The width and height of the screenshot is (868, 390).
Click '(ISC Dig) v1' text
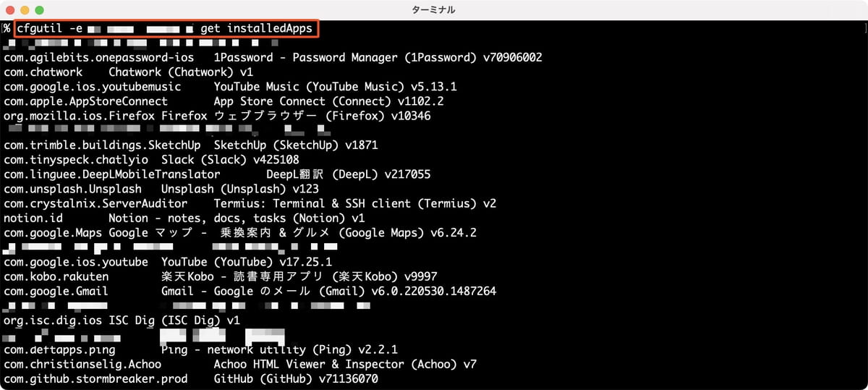click(200, 320)
